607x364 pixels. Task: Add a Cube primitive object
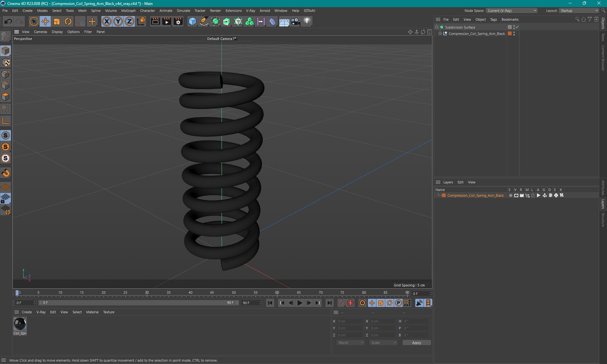click(x=193, y=22)
